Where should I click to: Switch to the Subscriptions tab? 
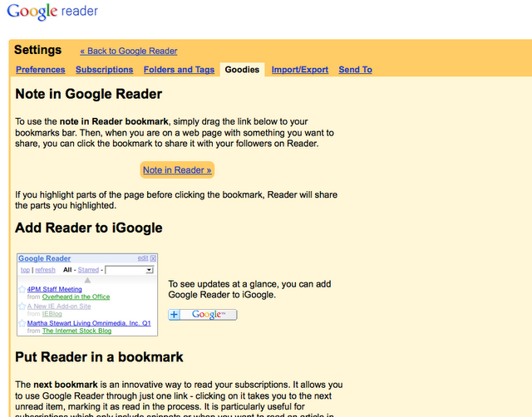point(104,70)
